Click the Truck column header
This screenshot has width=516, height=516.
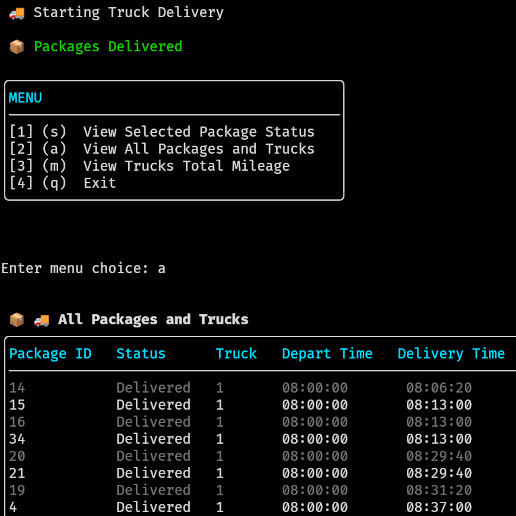[x=236, y=353]
